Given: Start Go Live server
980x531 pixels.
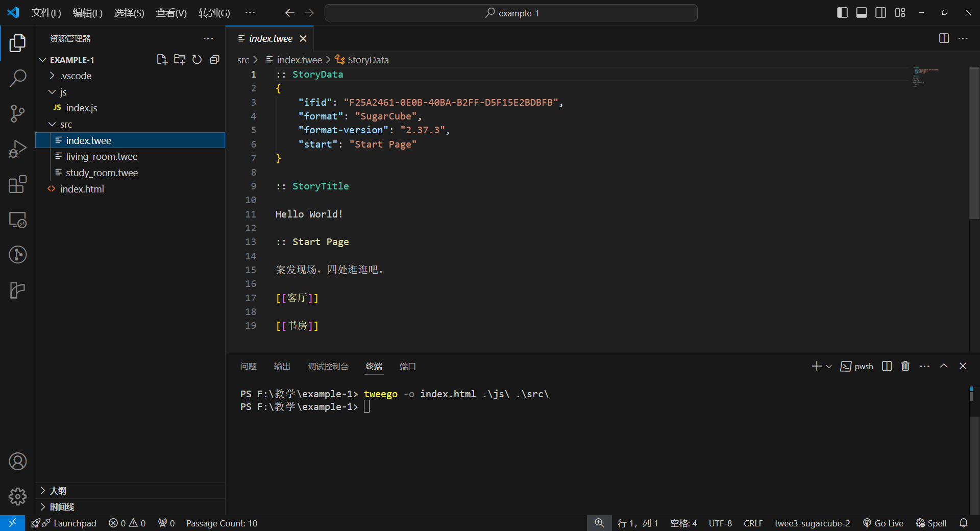Looking at the screenshot, I should pos(883,523).
